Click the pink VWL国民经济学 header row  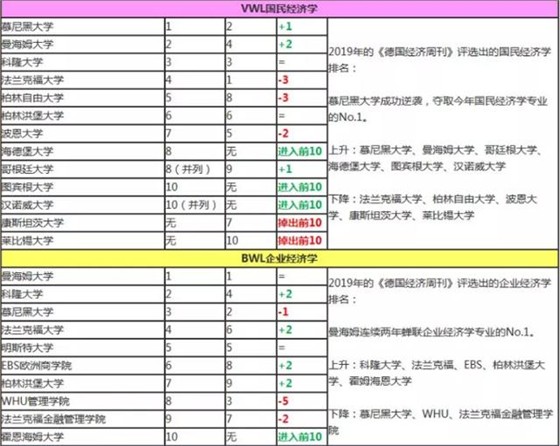[279, 9]
